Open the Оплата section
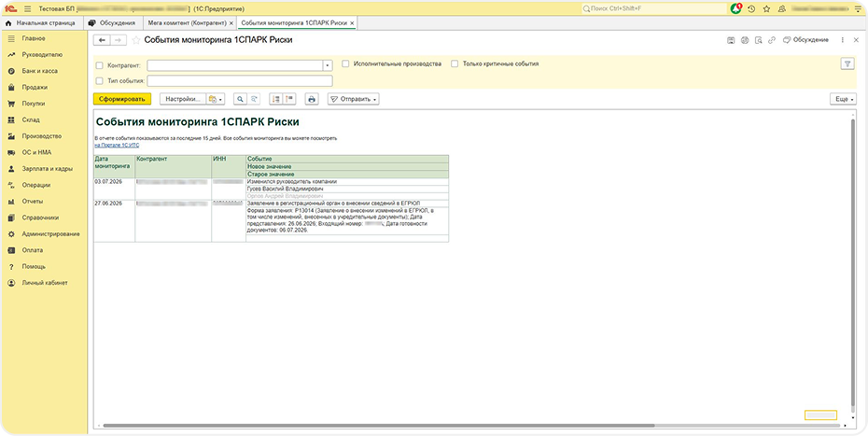This screenshot has height=436, width=868. point(32,250)
